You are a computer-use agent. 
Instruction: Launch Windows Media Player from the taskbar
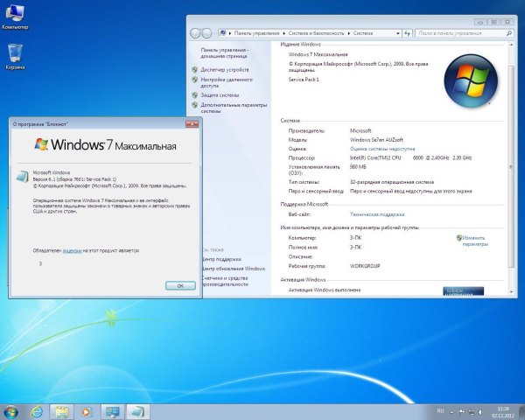point(86,409)
